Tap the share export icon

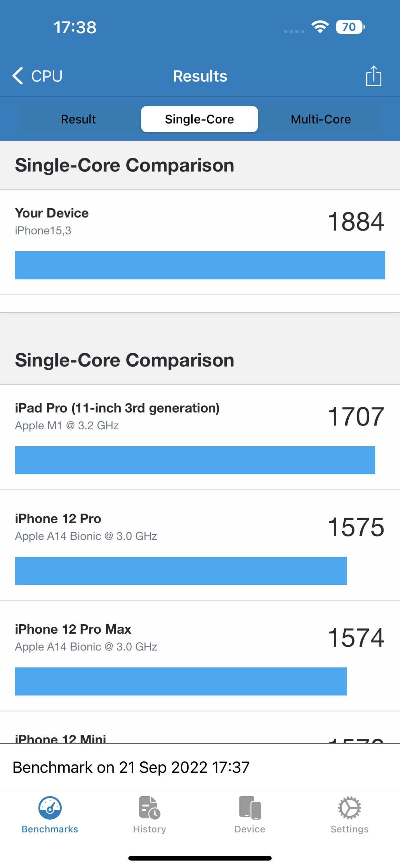click(x=373, y=76)
